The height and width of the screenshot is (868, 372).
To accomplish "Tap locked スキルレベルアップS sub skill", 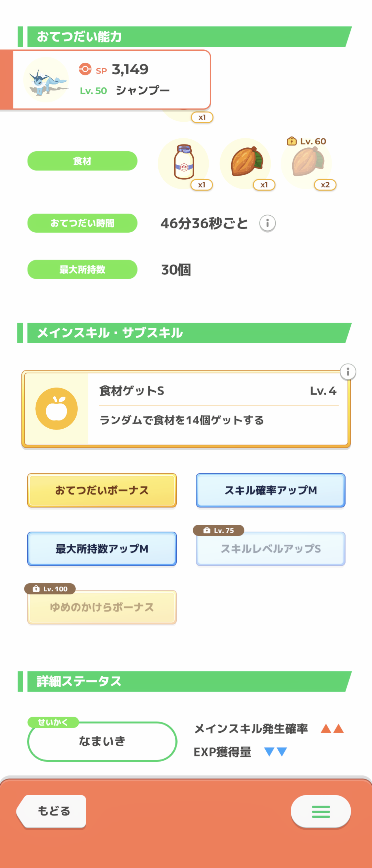I will pos(270,549).
